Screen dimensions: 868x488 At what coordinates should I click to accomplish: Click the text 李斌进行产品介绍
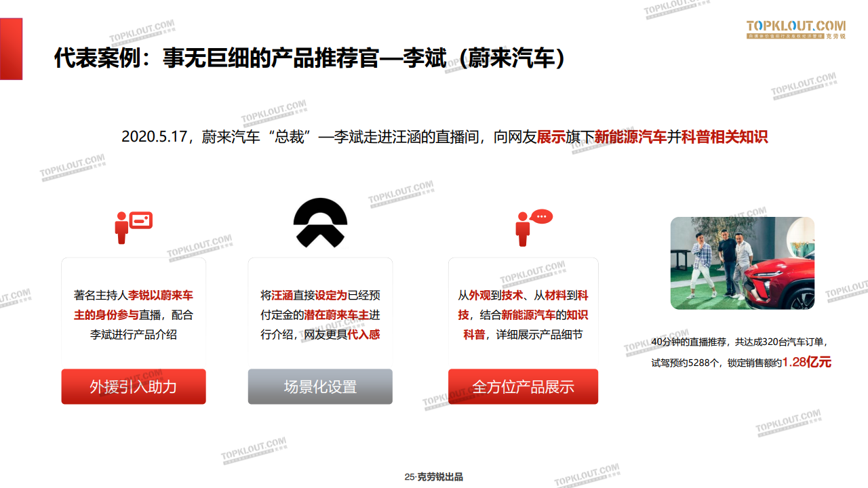point(134,334)
